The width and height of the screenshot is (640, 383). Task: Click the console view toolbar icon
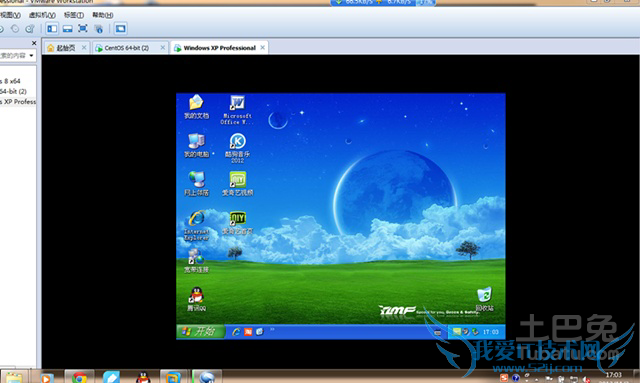(x=120, y=29)
